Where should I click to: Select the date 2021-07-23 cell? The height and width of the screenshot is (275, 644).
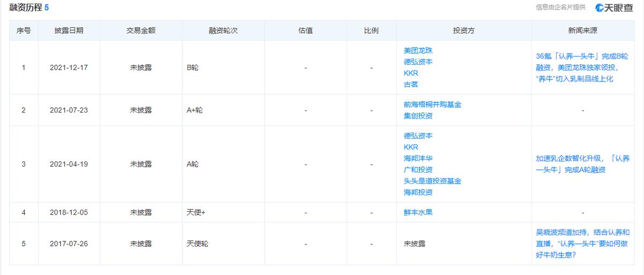(x=69, y=110)
